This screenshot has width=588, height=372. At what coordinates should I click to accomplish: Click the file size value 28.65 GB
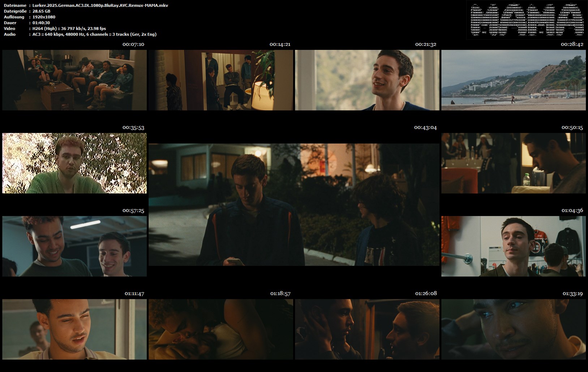[x=41, y=11]
